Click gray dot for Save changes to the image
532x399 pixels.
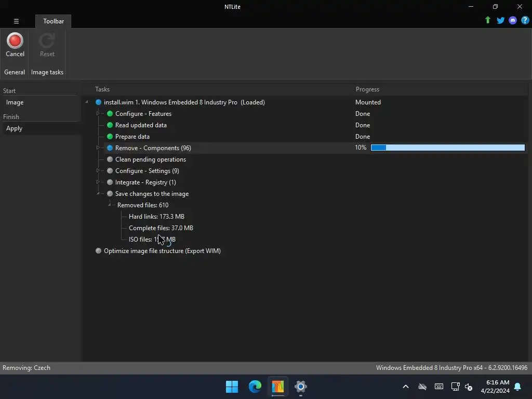(110, 194)
